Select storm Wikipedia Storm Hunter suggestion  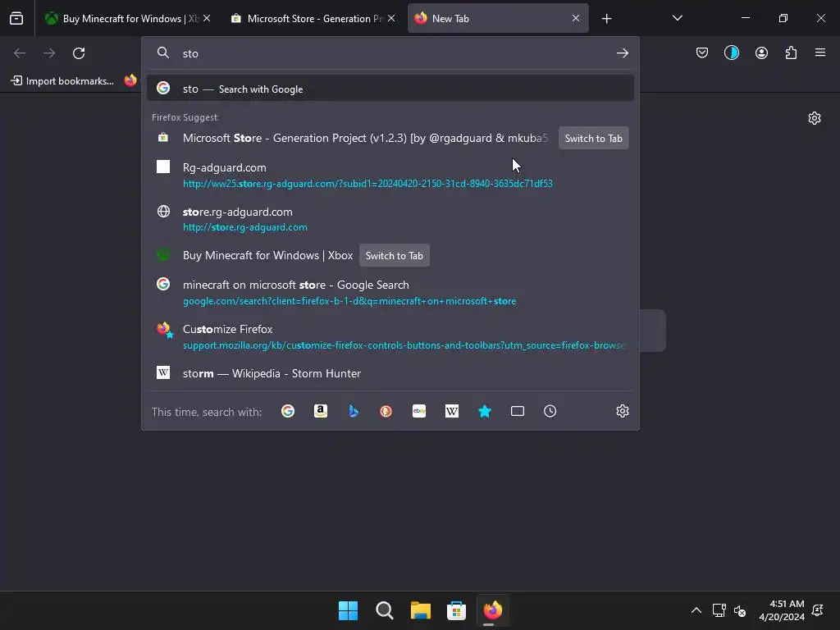pyautogui.click(x=390, y=373)
